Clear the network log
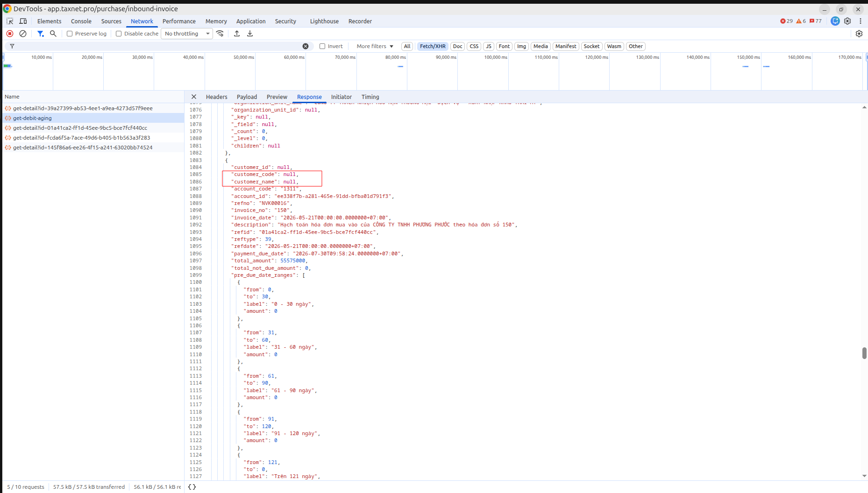The width and height of the screenshot is (868, 493). tap(23, 34)
